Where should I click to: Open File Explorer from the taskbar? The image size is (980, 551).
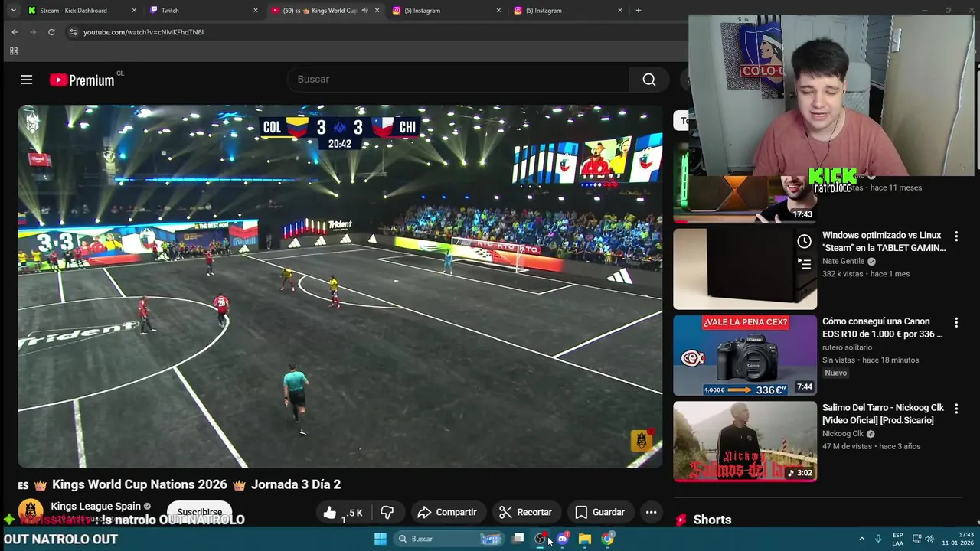585,539
